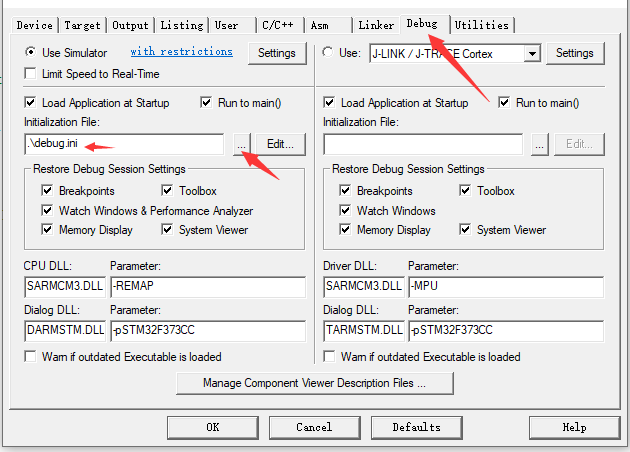Toggle simulator System Viewer checkbox
Screen dimensions: 630x452
[x=167, y=229]
